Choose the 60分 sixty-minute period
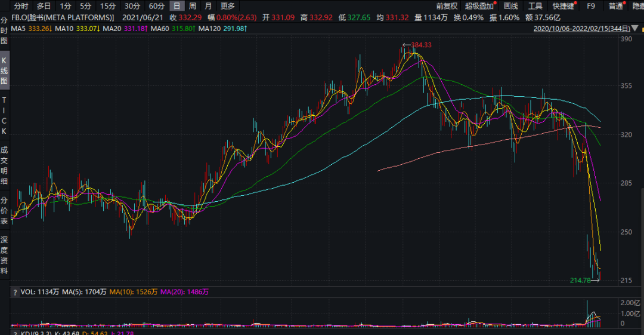 point(156,6)
